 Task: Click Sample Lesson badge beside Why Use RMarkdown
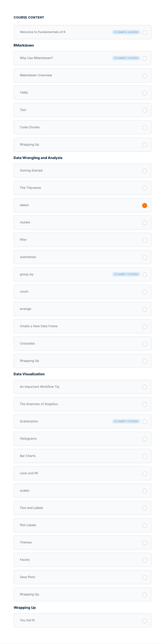click(126, 58)
